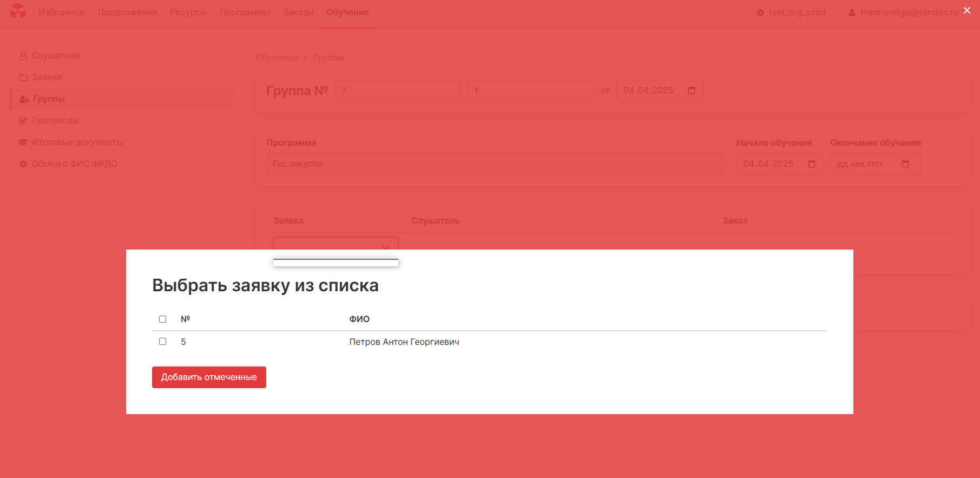Close the modal with the X icon
This screenshot has height=478, width=980.
[x=967, y=10]
